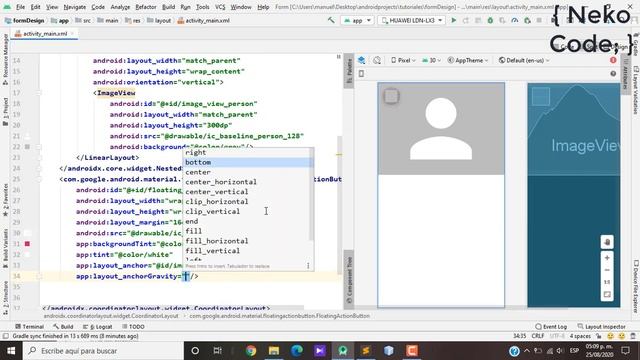Image resolution: width=640 pixels, height=360 pixels.
Task: Open Sublime Text from the taskbar
Action: [x=366, y=351]
